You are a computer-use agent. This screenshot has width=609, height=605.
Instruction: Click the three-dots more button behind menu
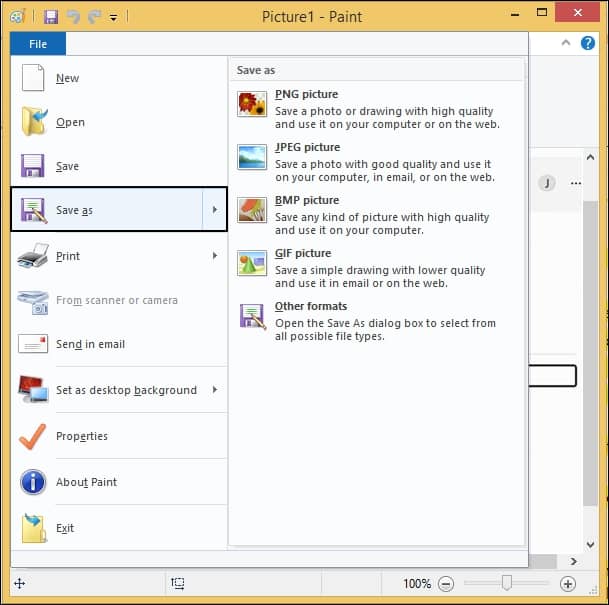point(576,183)
